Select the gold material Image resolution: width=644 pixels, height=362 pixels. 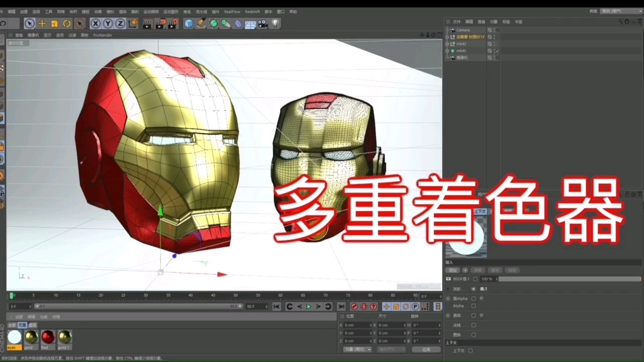pos(31,340)
